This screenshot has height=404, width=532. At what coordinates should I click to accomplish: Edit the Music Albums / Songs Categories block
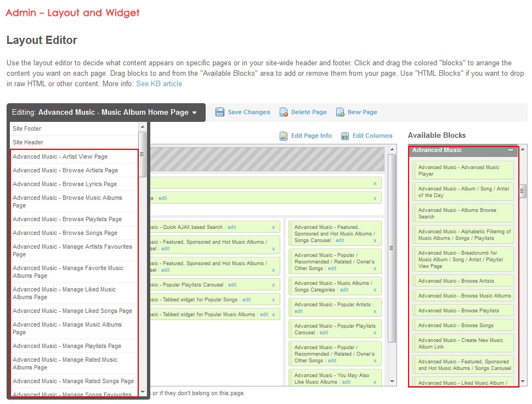tap(344, 290)
